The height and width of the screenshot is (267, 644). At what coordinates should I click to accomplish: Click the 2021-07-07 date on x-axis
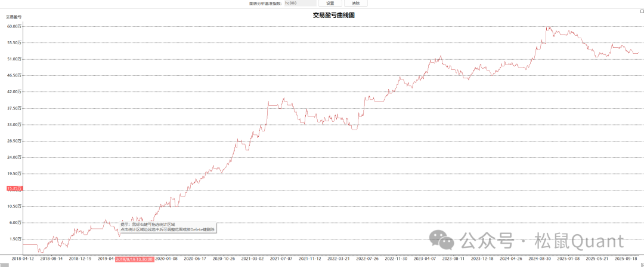(281, 259)
